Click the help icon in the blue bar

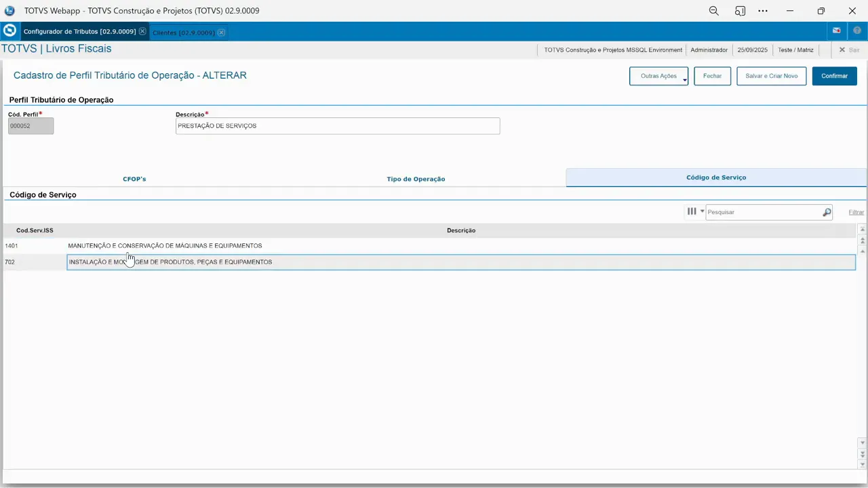click(856, 30)
